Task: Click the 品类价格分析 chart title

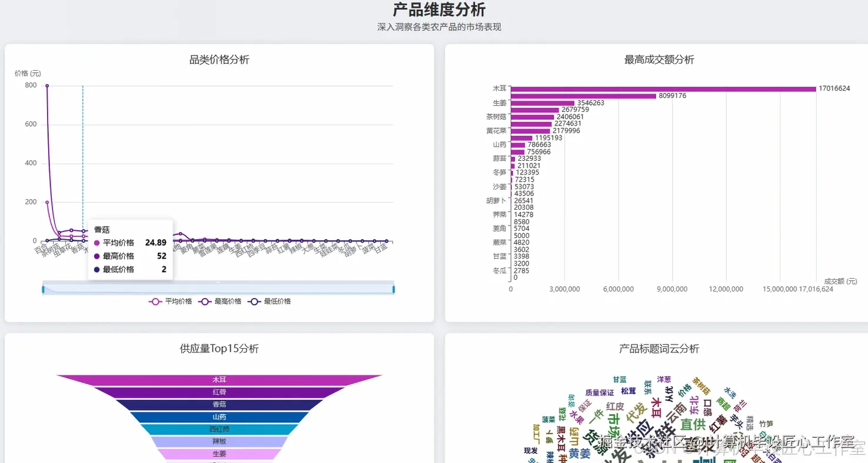Action: coord(219,59)
